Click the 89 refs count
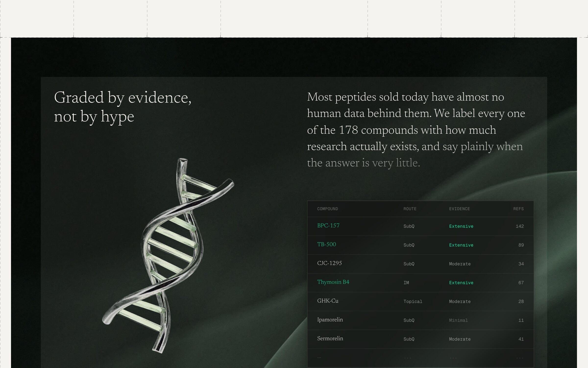 click(x=521, y=245)
